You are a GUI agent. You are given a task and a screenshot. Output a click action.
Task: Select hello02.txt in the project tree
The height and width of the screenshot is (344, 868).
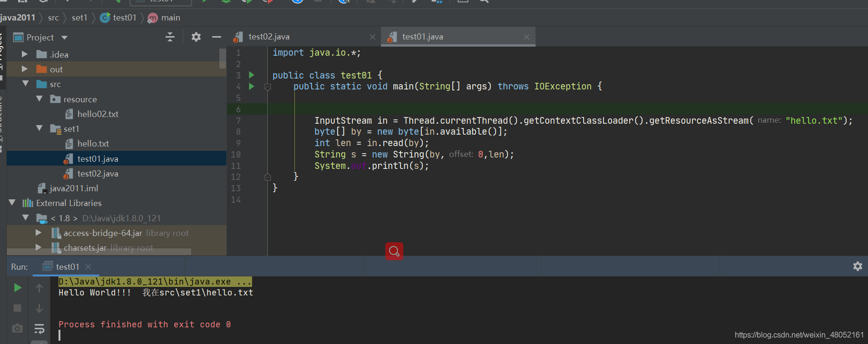tap(98, 114)
